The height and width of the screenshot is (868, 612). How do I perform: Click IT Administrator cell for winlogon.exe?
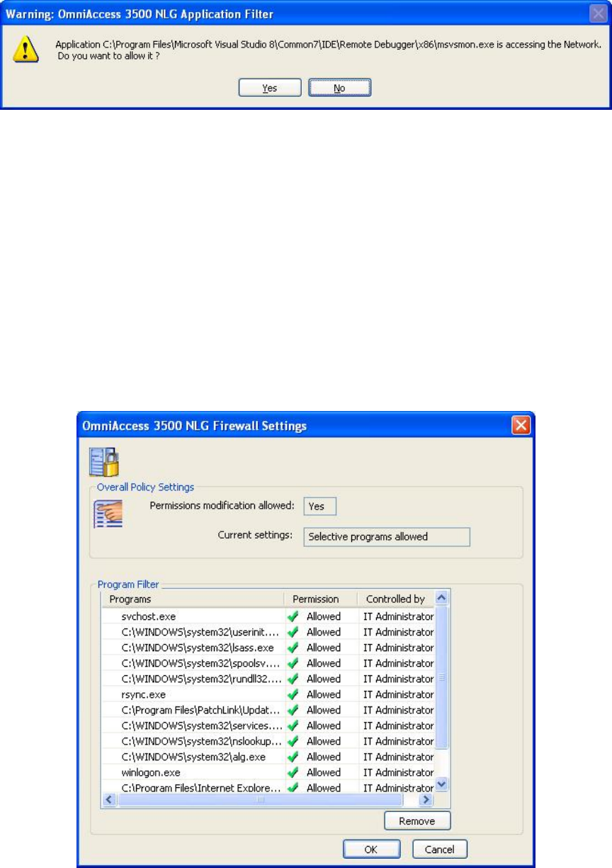[x=398, y=772]
